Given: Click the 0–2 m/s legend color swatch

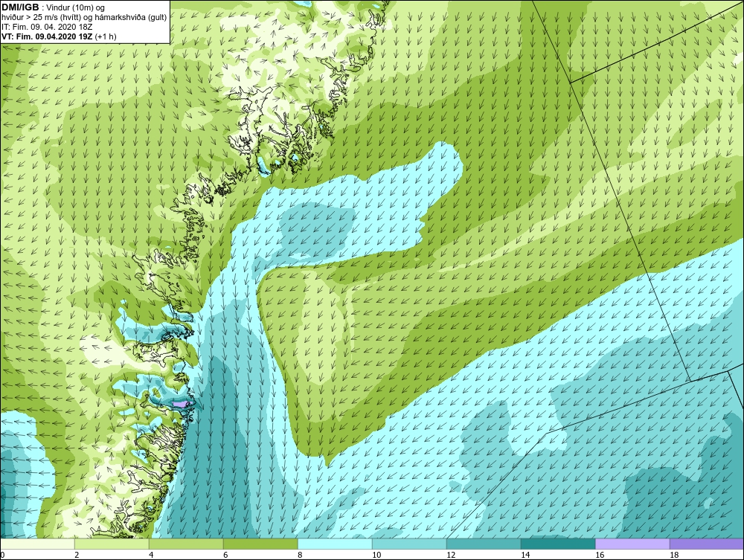Looking at the screenshot, I should [x=37, y=544].
